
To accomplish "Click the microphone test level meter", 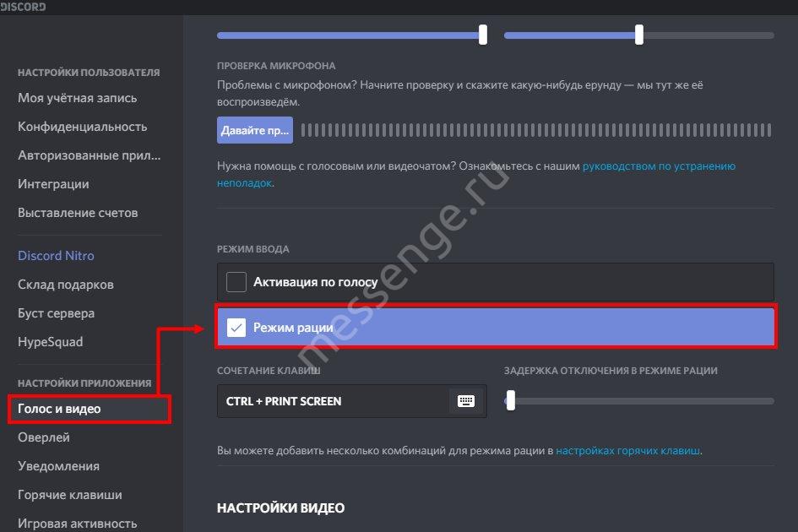I will click(536, 130).
